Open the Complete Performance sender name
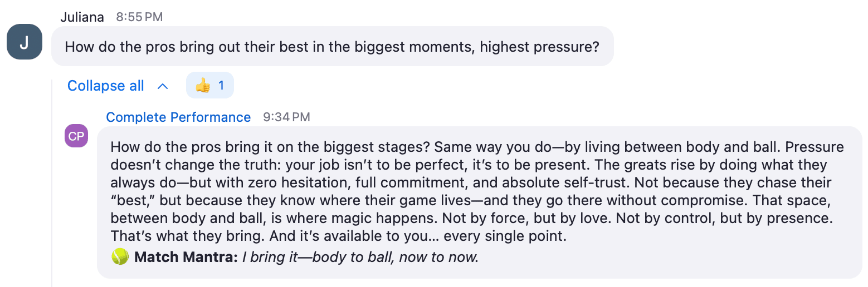 pyautogui.click(x=178, y=117)
